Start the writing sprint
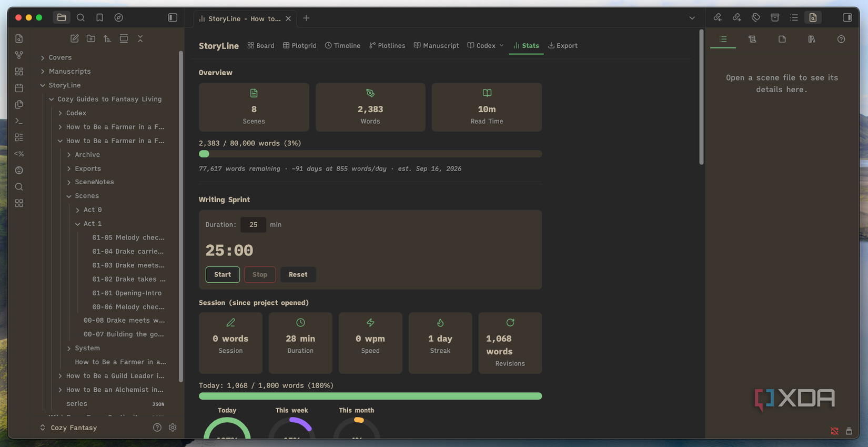This screenshot has height=447, width=868. [223, 274]
